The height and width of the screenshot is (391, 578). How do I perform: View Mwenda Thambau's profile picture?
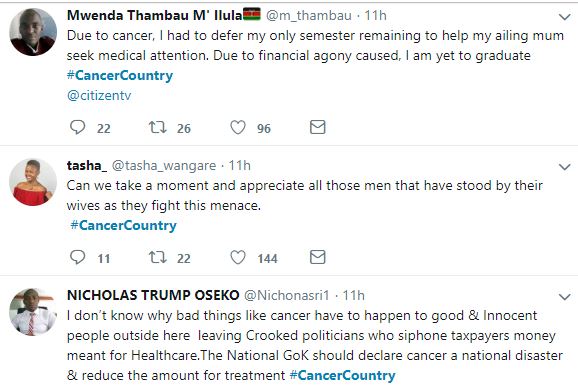tap(33, 32)
